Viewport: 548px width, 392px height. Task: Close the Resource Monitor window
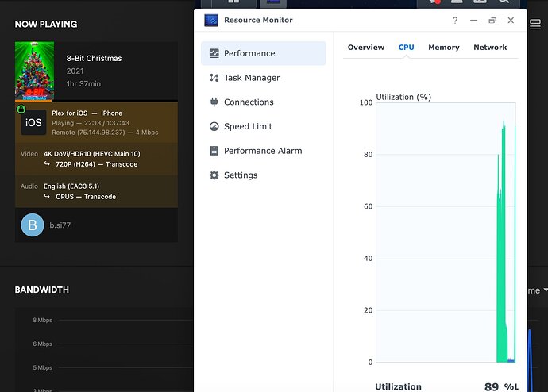pos(511,21)
